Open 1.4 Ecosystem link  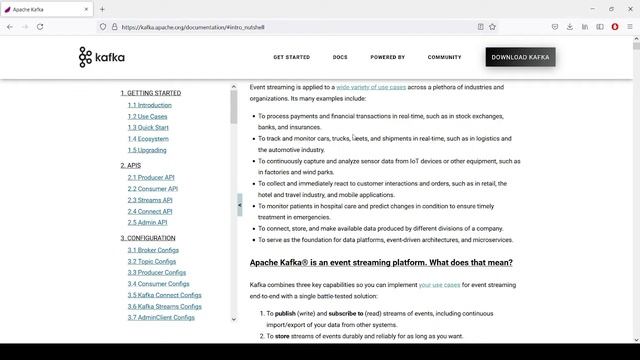tap(148, 139)
